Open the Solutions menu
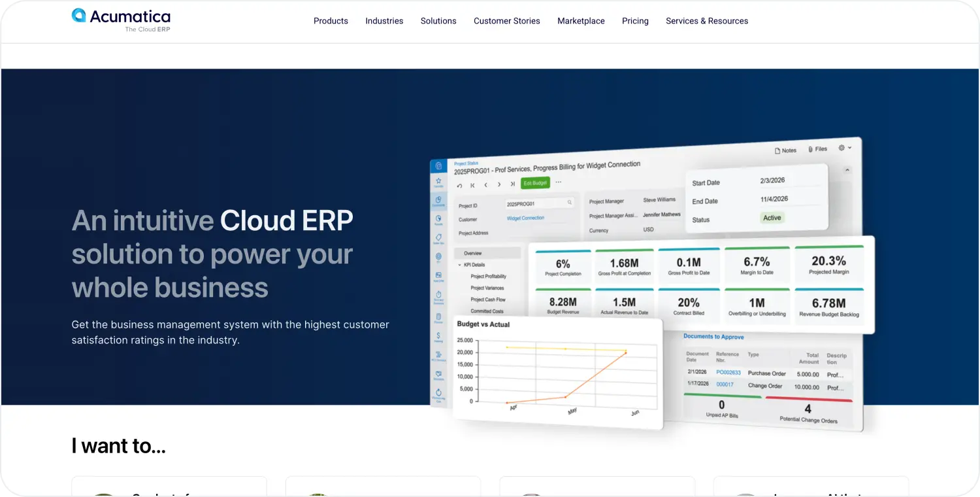This screenshot has width=980, height=497. tap(438, 21)
